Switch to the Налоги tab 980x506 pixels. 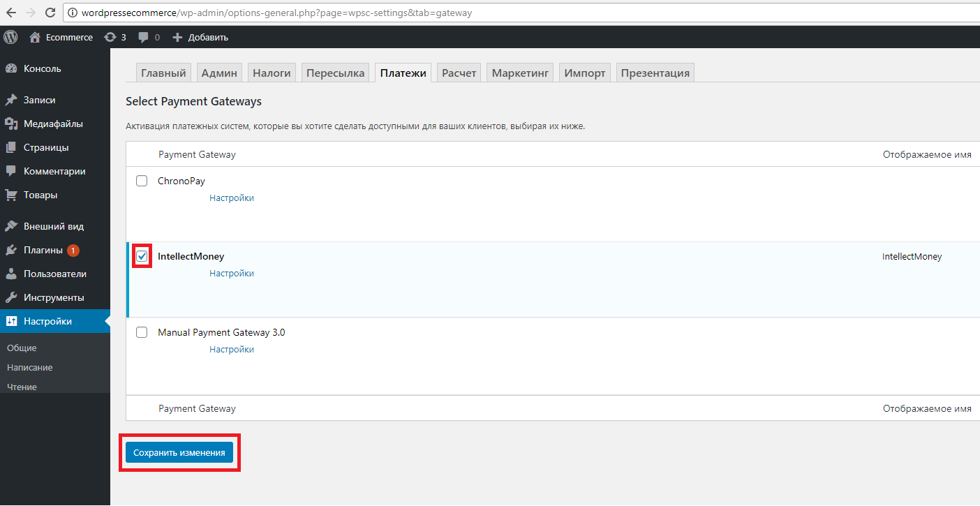click(x=272, y=73)
